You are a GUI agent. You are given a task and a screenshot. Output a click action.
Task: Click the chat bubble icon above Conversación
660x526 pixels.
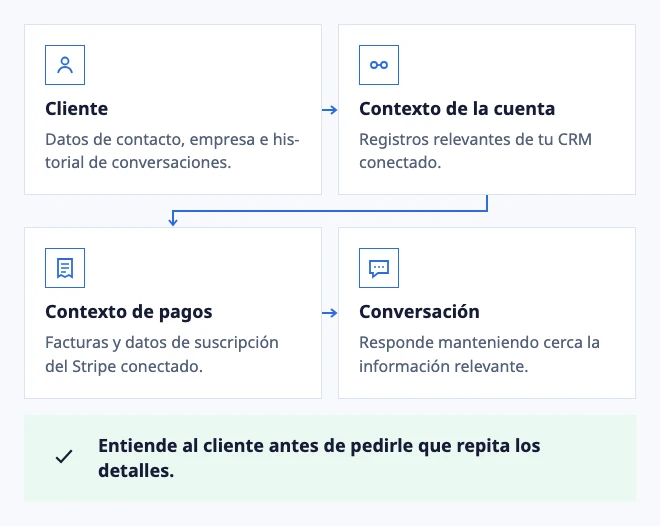point(379,268)
